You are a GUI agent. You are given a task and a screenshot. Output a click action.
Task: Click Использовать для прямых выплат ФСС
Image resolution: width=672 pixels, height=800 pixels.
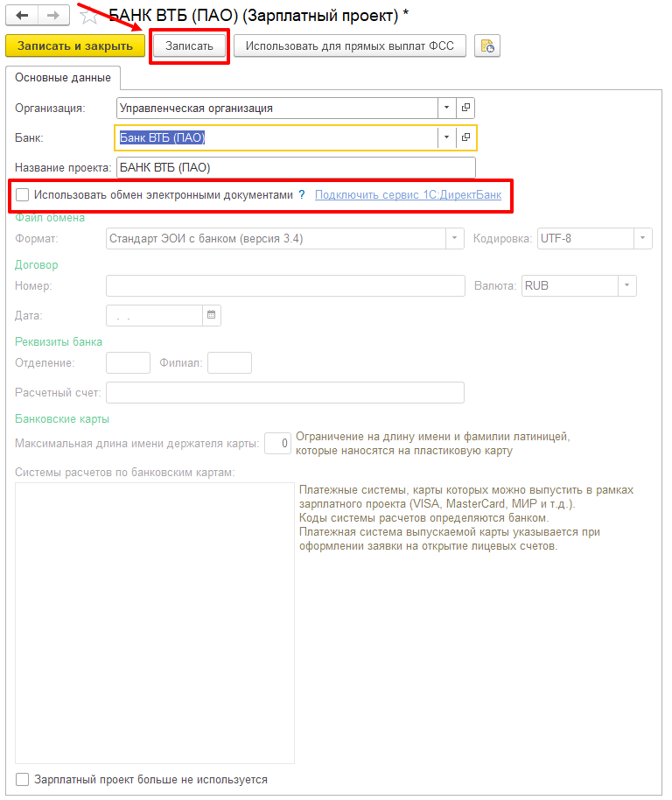click(x=350, y=46)
